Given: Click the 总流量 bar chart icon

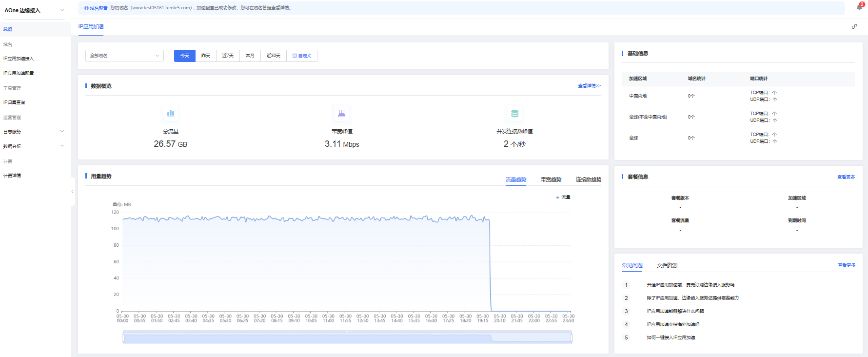Looking at the screenshot, I should point(171,113).
